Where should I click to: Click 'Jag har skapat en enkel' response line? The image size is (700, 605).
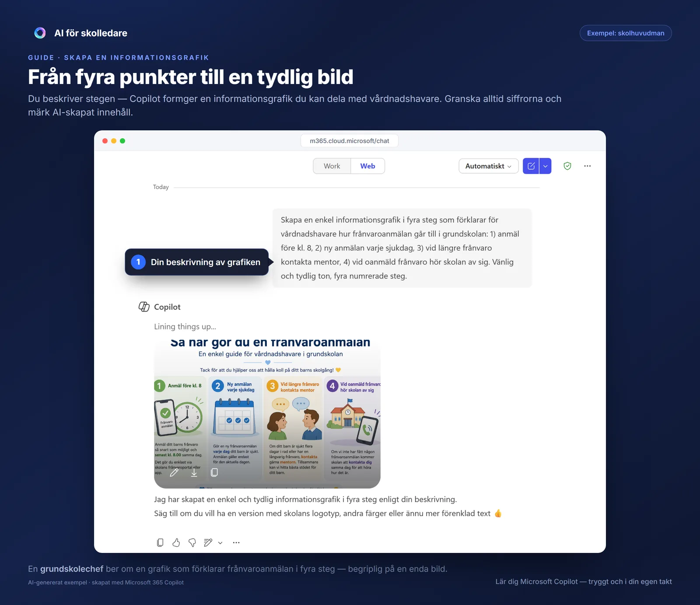pyautogui.click(x=305, y=499)
